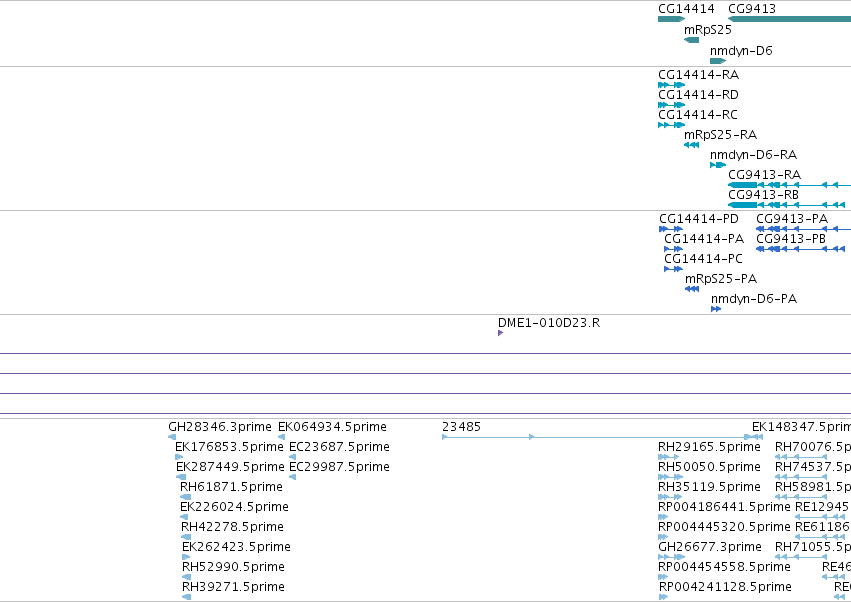This screenshot has height=602, width=851.
Task: Click the CG9413-PA protein label
Action: click(x=792, y=219)
